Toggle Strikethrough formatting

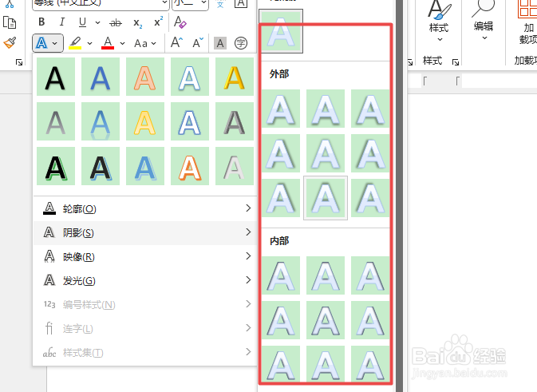pos(116,23)
